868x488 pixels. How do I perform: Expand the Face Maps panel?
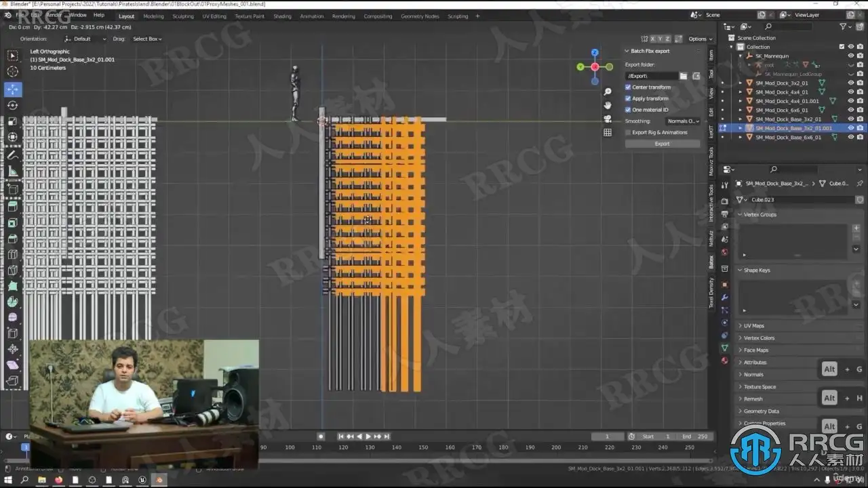point(740,350)
